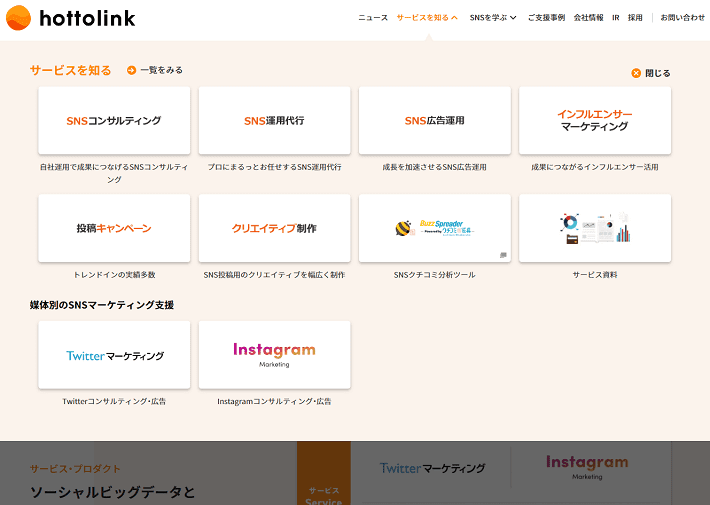Click caption Twitterコンサルティング・広告
This screenshot has height=505, width=710.
114,401
